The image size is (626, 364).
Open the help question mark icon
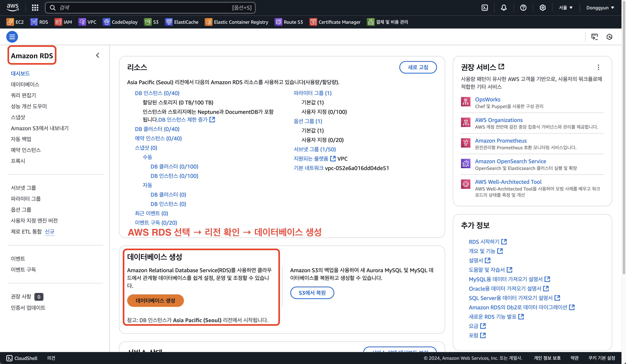click(523, 8)
